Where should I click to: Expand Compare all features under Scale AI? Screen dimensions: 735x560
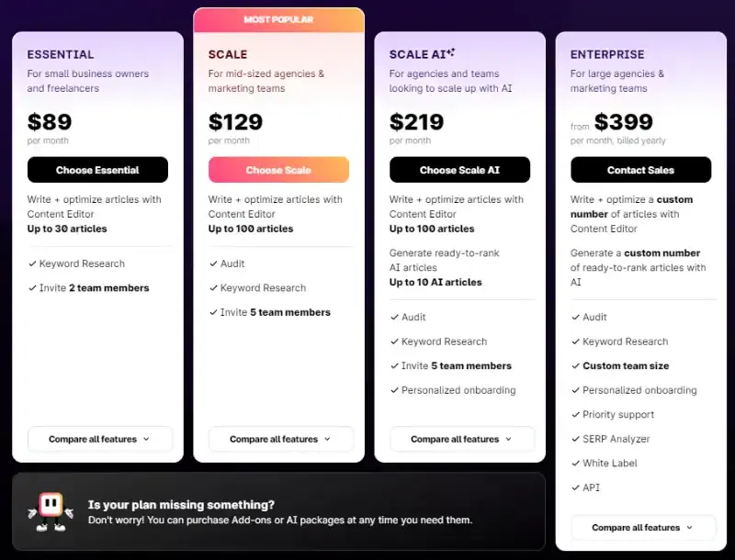[x=462, y=439]
